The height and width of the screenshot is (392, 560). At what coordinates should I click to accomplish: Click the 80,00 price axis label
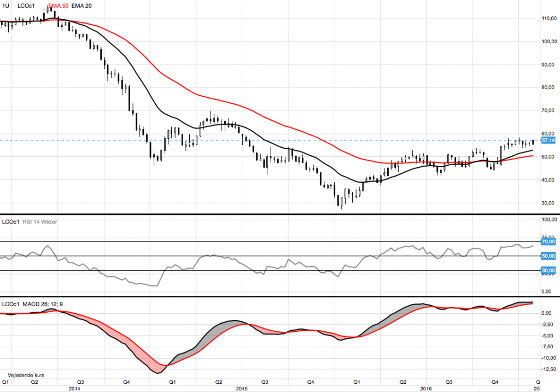(x=548, y=87)
